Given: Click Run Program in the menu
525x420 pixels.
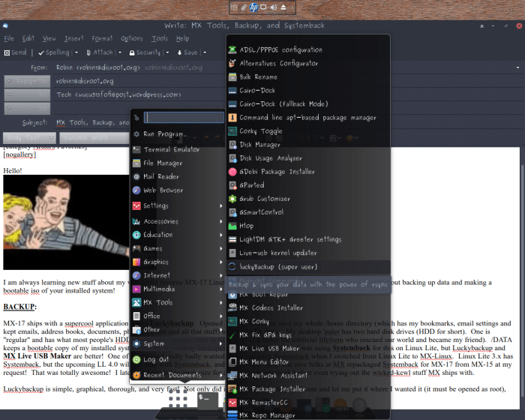Looking at the screenshot, I should coord(178,134).
